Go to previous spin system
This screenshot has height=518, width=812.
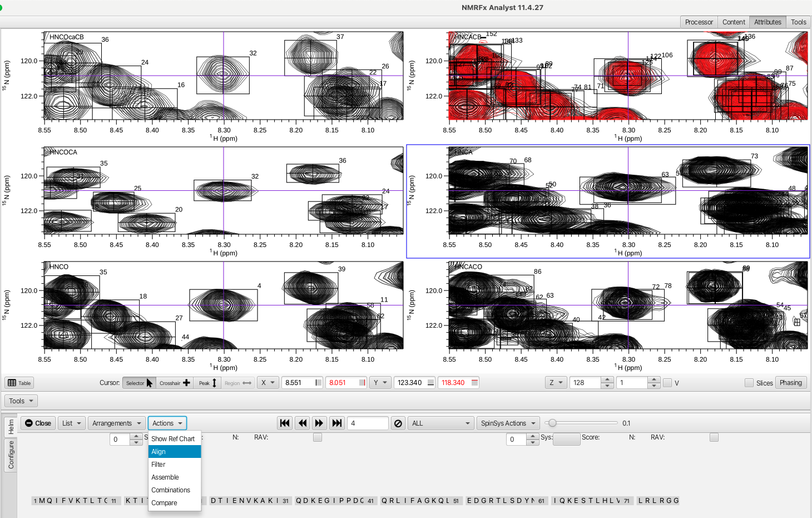[303, 423]
